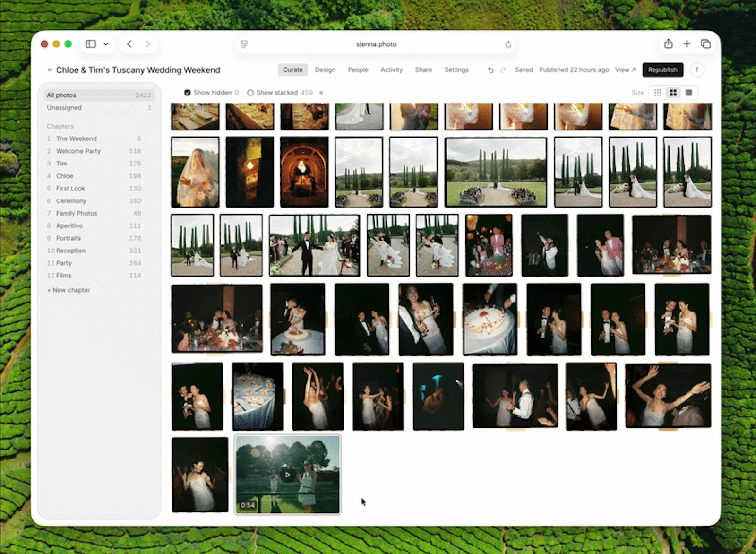The height and width of the screenshot is (554, 756).
Task: Open the Welcome Party chapter
Action: point(94,151)
